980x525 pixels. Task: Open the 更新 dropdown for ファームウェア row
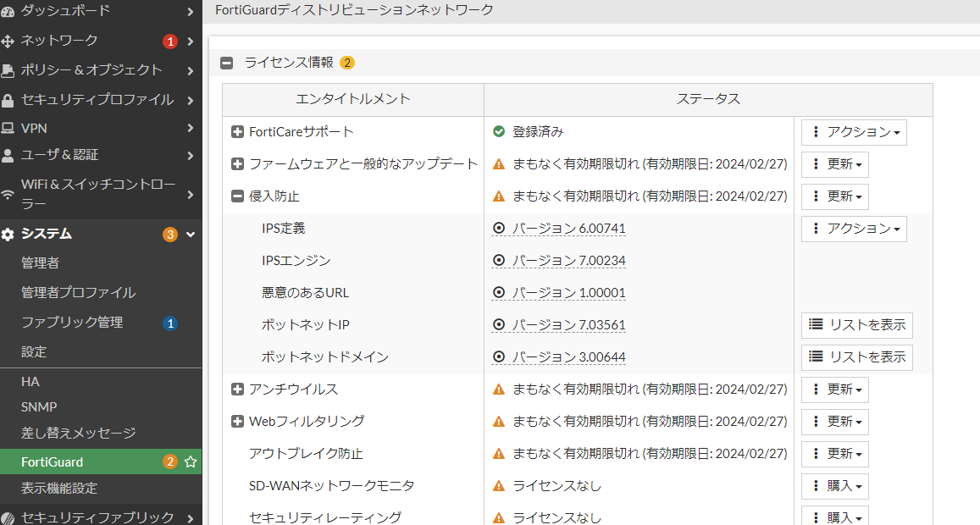(835, 164)
